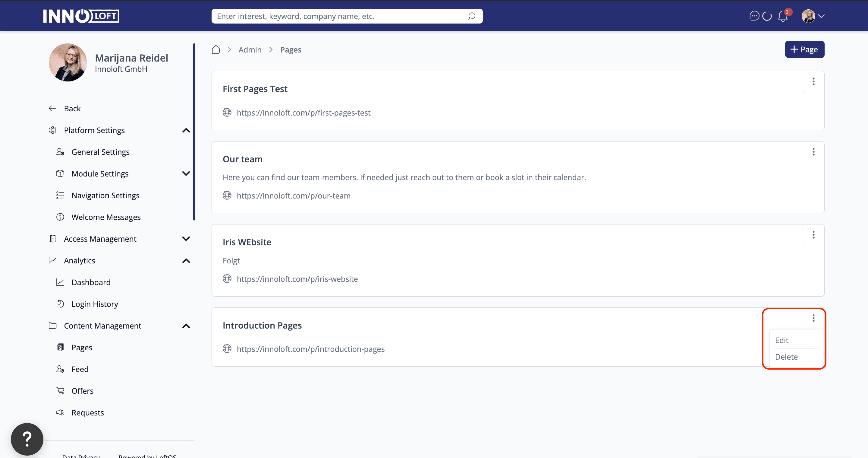Select Delete from the context menu
This screenshot has height=458, width=868.
tap(786, 357)
